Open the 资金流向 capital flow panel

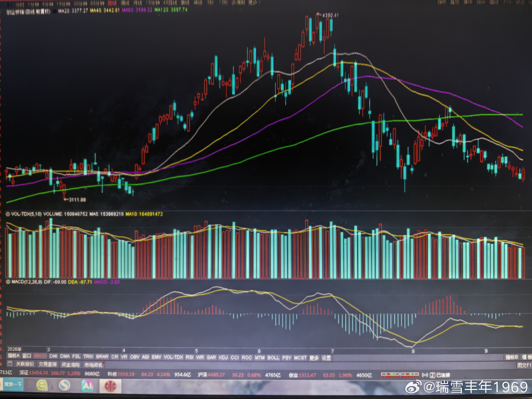(x=71, y=365)
